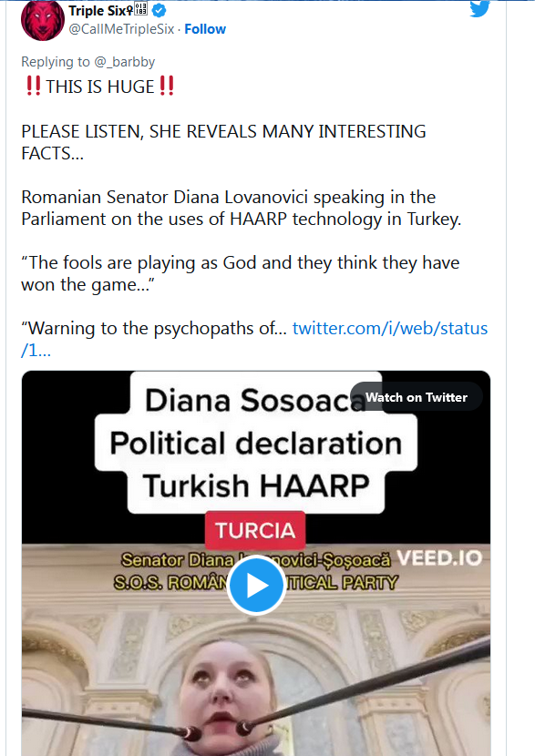Click the red TURCIA label
Image resolution: width=535 pixels, height=756 pixels.
[255, 530]
